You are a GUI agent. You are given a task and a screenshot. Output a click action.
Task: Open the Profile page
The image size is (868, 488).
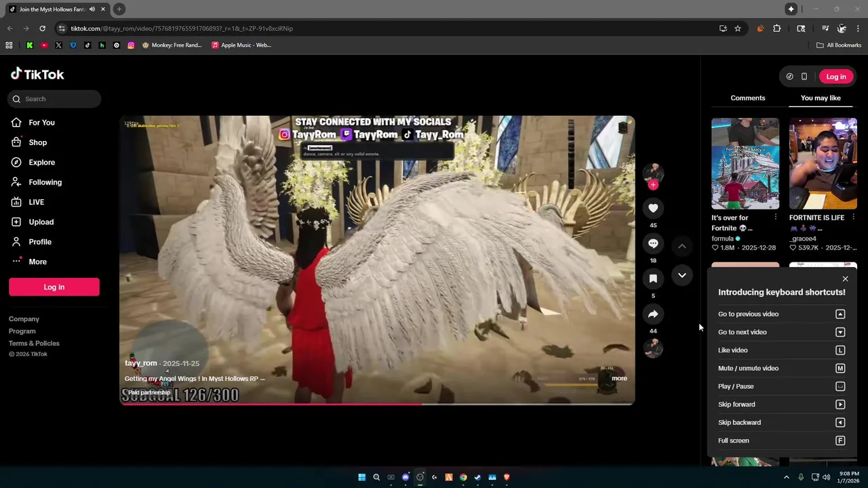pyautogui.click(x=31, y=242)
